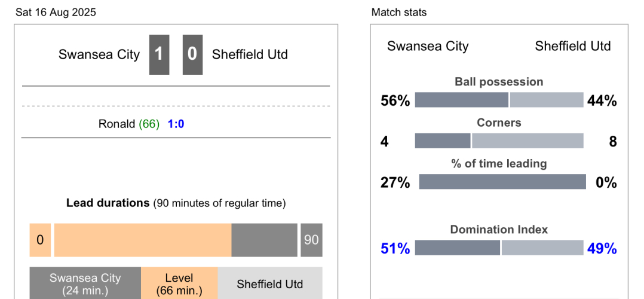
Task: Click the orange Level segment of the lead timeline
Action: click(x=142, y=240)
